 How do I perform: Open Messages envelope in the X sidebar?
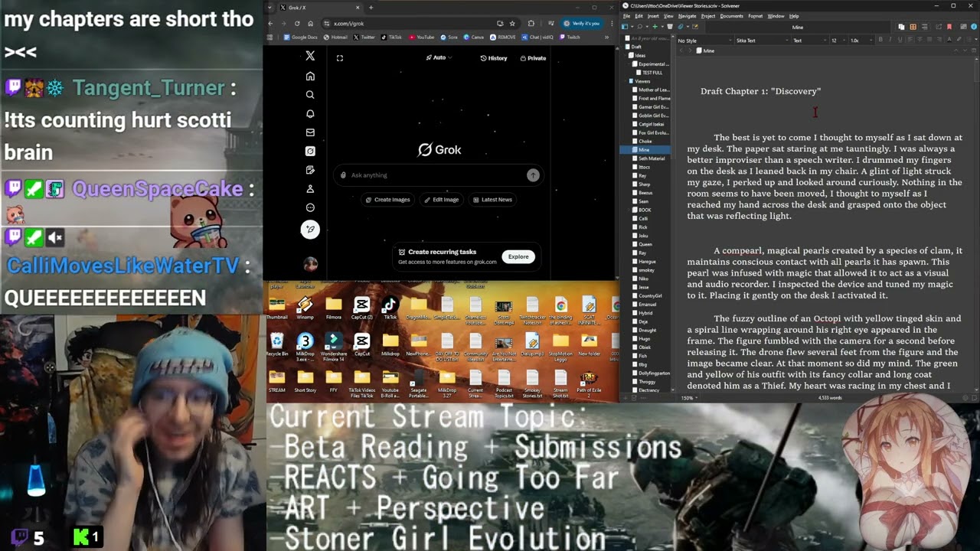pyautogui.click(x=310, y=132)
